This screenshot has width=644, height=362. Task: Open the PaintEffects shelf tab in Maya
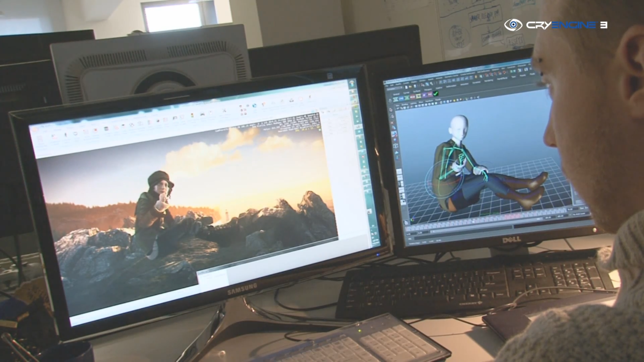tap(502, 78)
